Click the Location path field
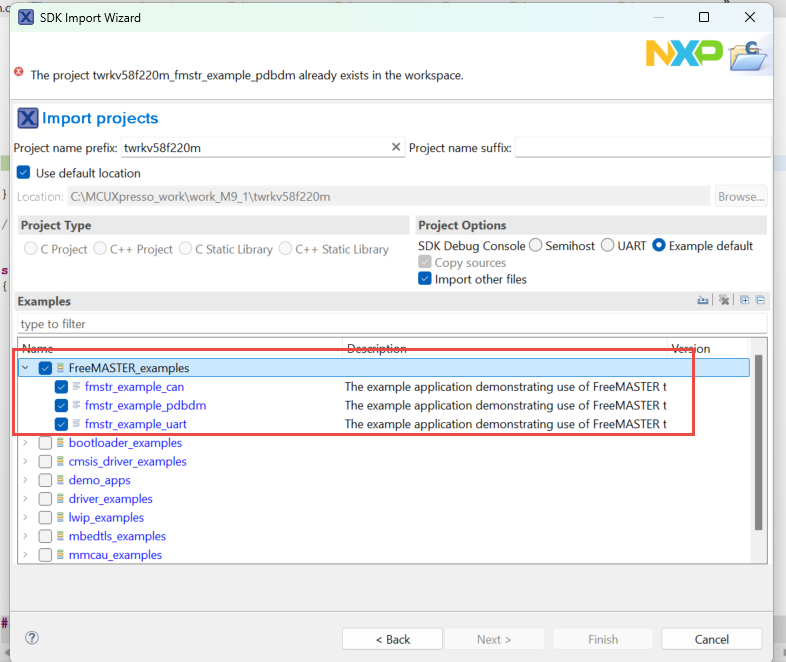 [389, 196]
